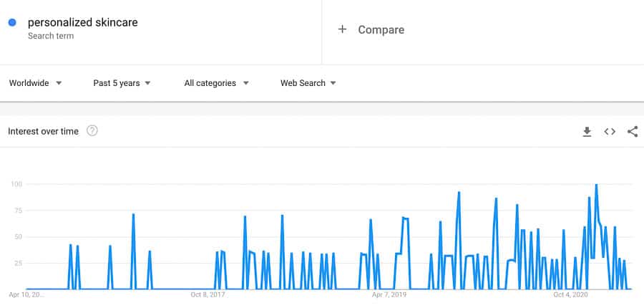Image resolution: width=644 pixels, height=308 pixels.
Task: Click the Search term subtitle label
Action: (49, 35)
